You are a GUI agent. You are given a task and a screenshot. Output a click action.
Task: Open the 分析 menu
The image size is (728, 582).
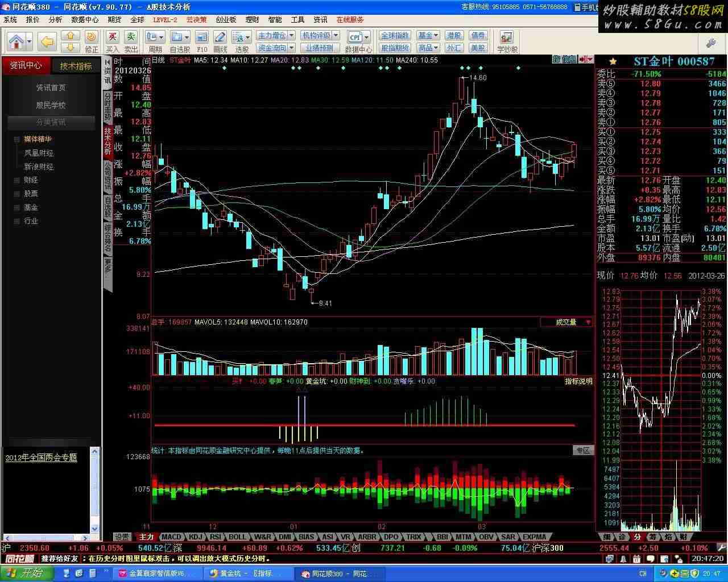point(55,20)
